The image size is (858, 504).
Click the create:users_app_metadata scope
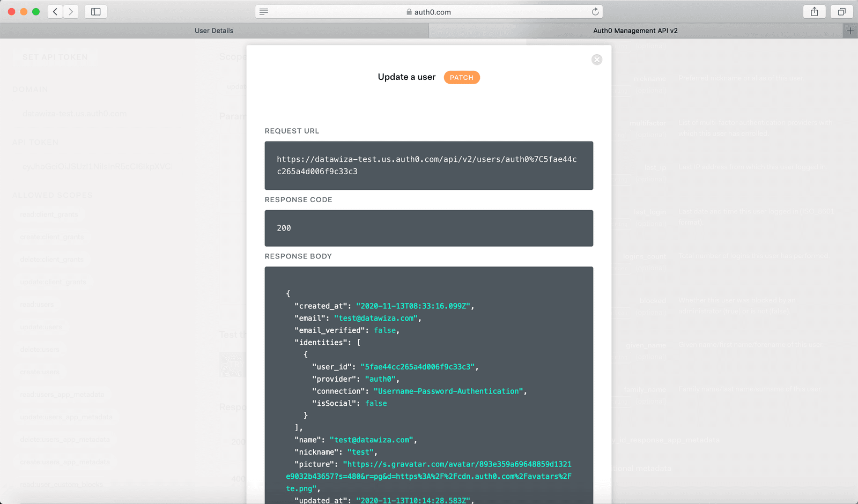point(65,462)
